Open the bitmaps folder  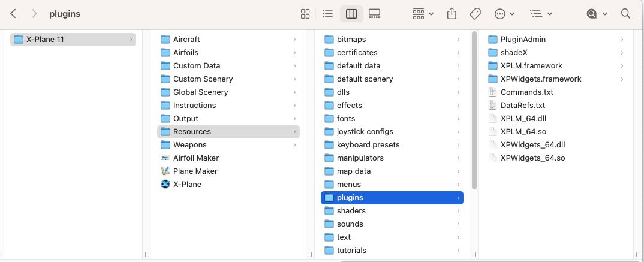[392, 40]
